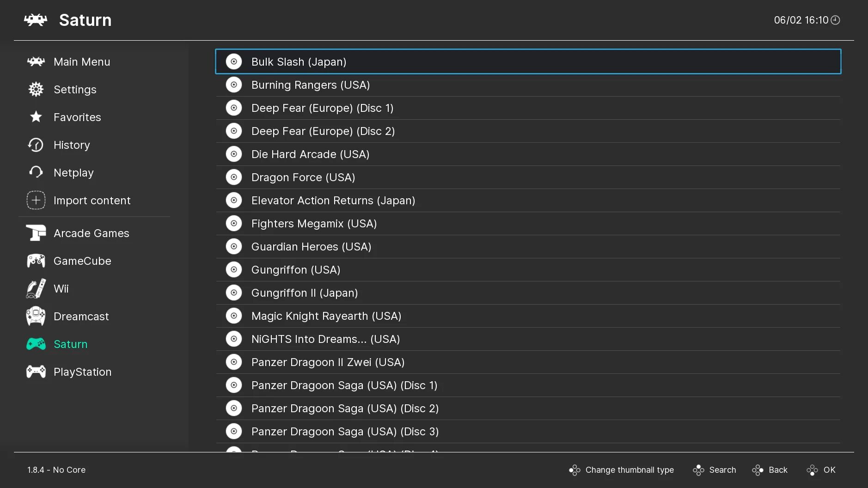The image size is (868, 488).
Task: Click the Change thumbnail type label
Action: coord(630,470)
